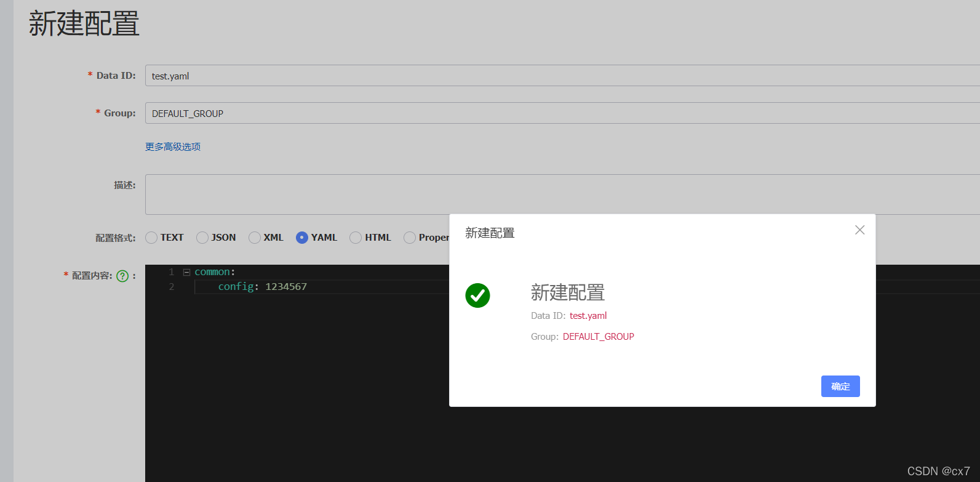Click the help question-mark icon beside 配置内容
The height and width of the screenshot is (482, 980).
point(122,276)
